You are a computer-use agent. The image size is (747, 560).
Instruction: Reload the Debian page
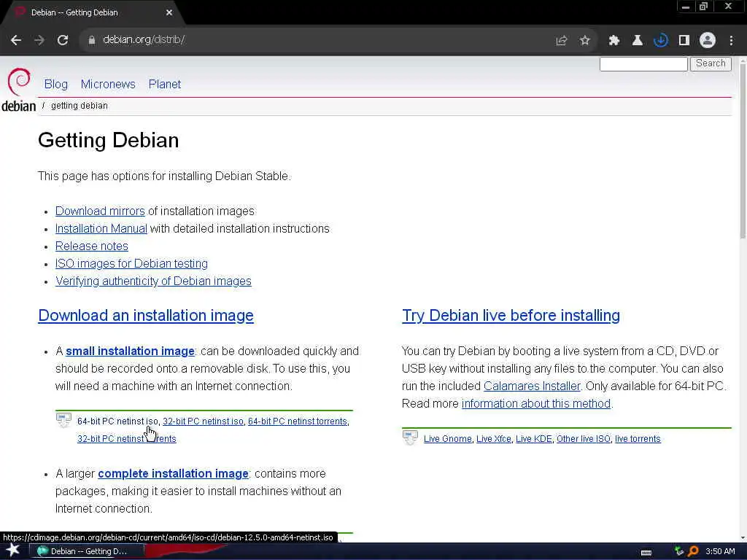pos(63,40)
